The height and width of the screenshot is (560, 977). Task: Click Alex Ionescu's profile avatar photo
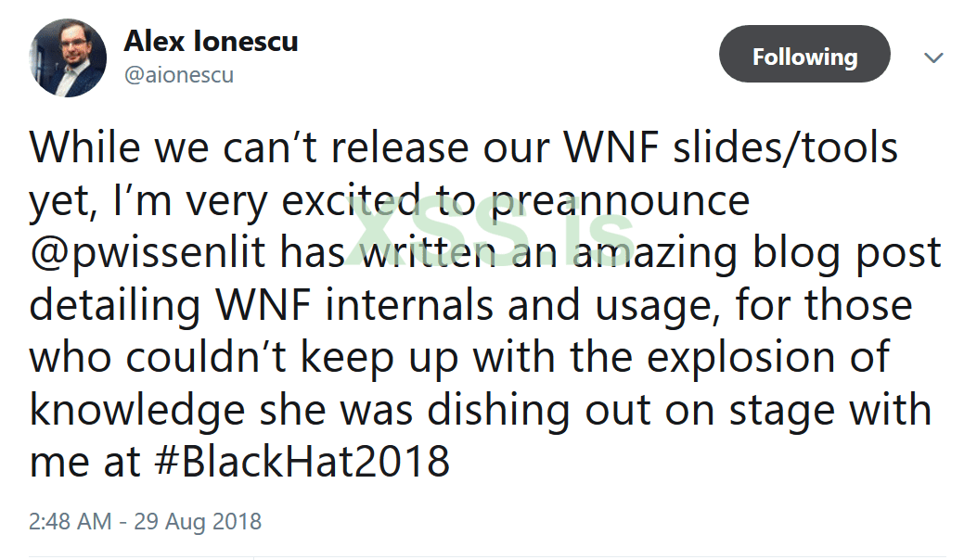pyautogui.click(x=68, y=57)
